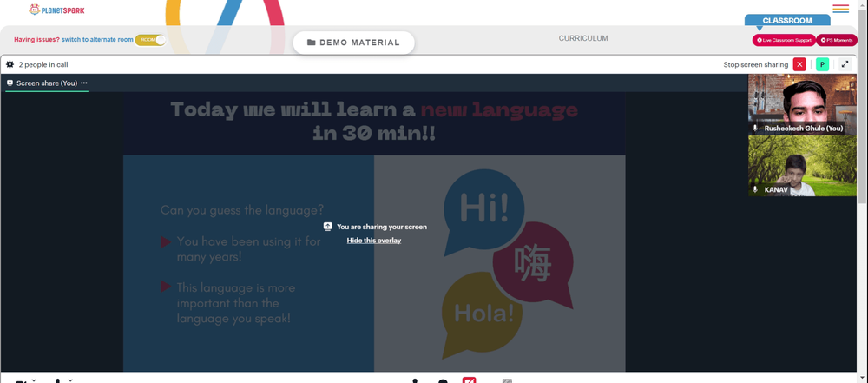Open the three-dot menu on Screen share tab

click(84, 83)
